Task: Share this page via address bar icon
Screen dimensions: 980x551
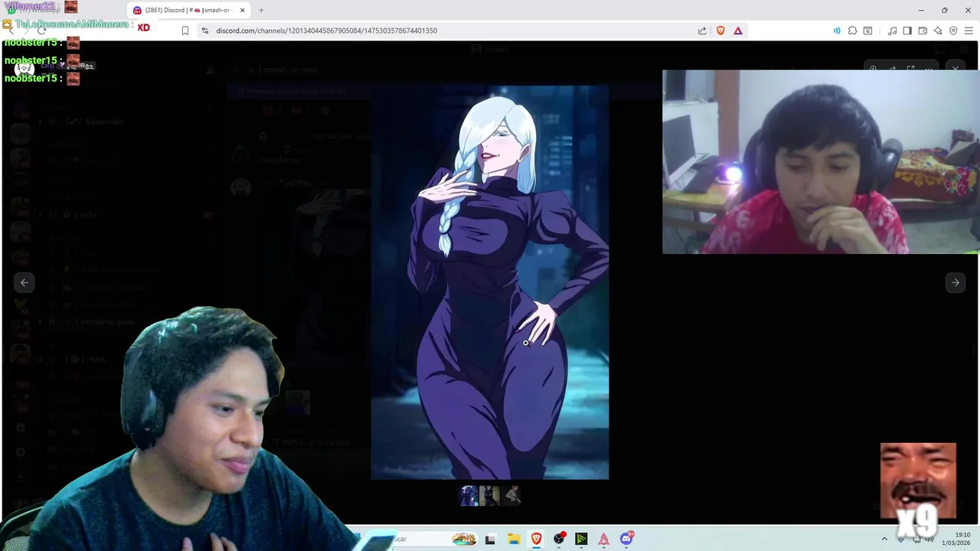Action: tap(702, 31)
